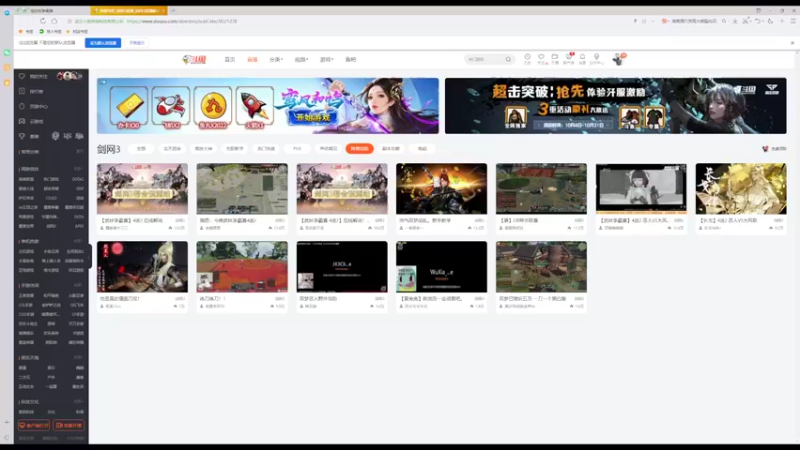
Task: Click the client download icon with red badge
Action: point(569,57)
